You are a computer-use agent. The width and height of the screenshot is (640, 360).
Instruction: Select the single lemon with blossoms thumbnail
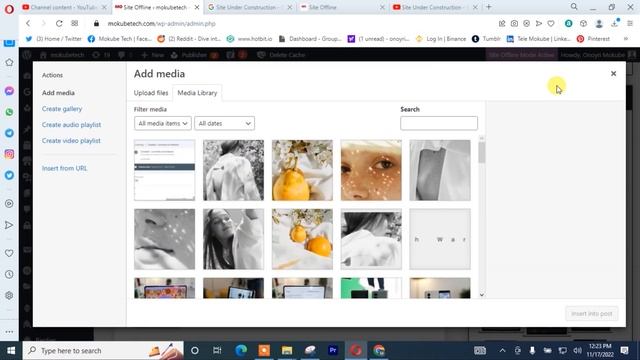coord(302,170)
